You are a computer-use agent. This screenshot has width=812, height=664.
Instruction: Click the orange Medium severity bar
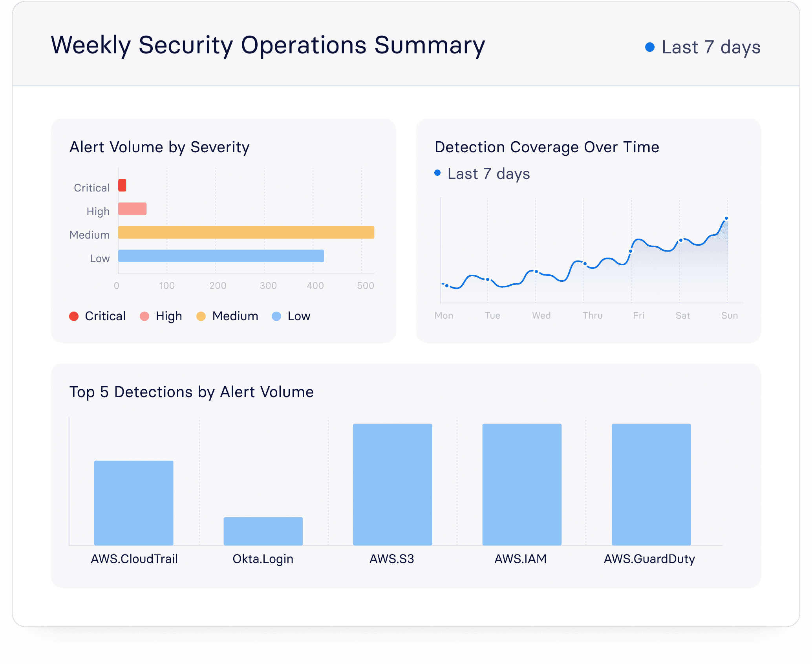click(x=246, y=232)
